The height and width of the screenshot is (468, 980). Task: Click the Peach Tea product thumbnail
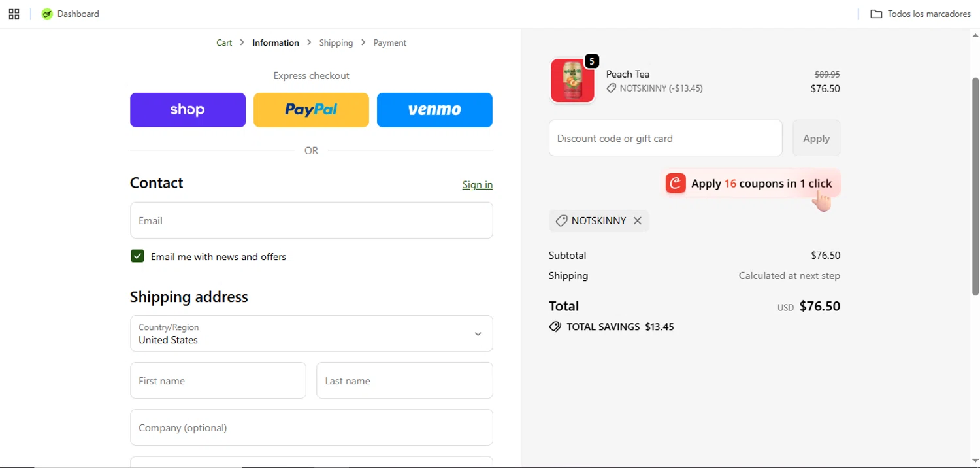[x=572, y=81]
